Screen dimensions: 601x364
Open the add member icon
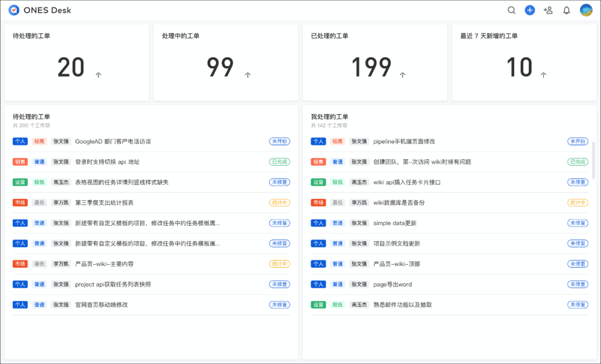(548, 11)
